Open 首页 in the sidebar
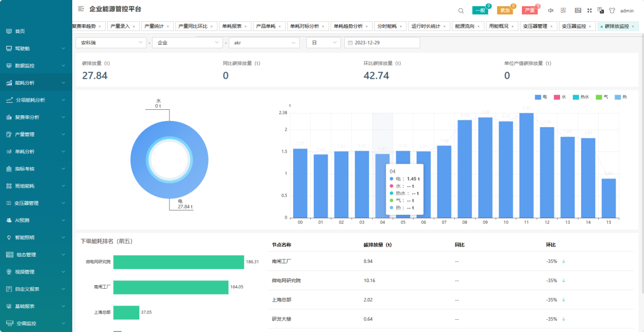Image resolution: width=644 pixels, height=332 pixels. tap(20, 32)
